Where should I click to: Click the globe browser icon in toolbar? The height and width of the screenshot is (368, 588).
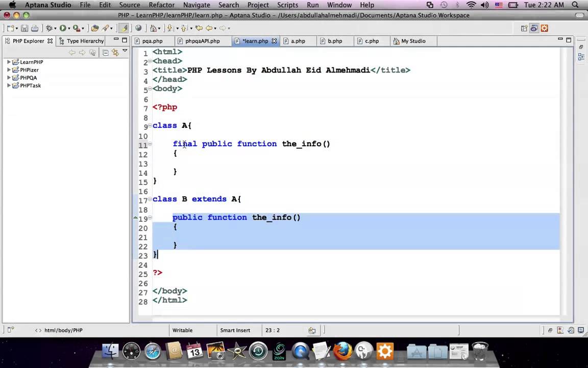click(x=138, y=28)
